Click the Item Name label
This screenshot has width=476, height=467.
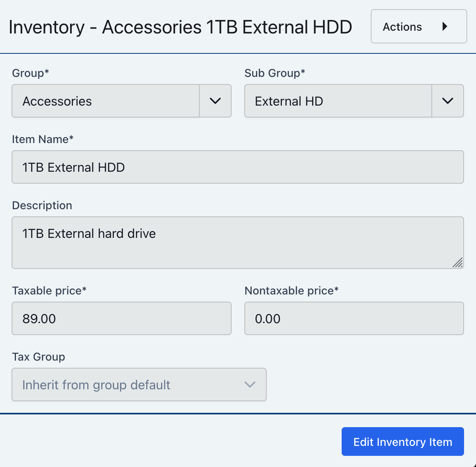tap(43, 139)
